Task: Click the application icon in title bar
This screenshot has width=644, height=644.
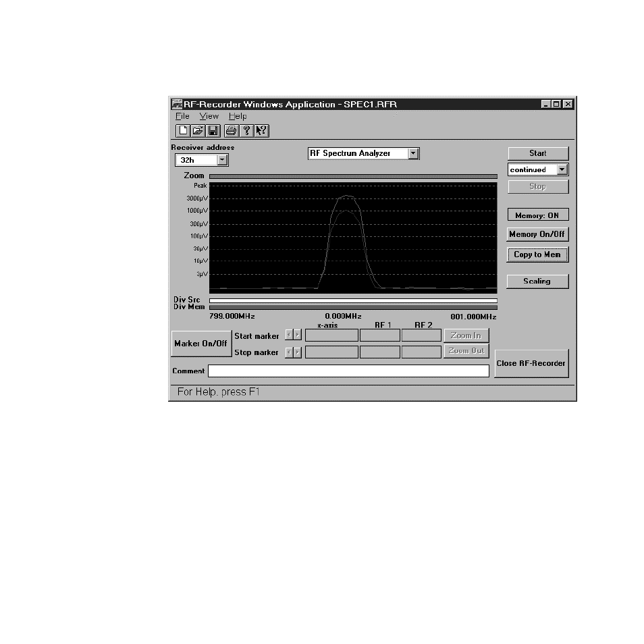Action: [177, 105]
